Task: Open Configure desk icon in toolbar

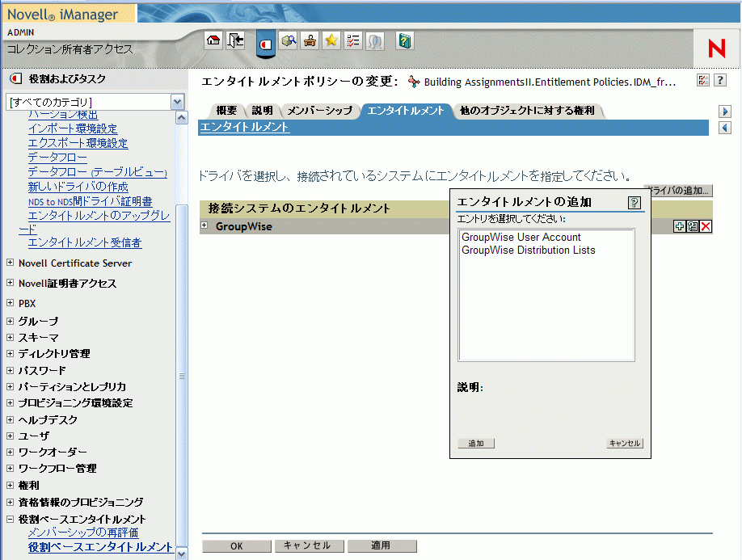Action: tap(310, 40)
